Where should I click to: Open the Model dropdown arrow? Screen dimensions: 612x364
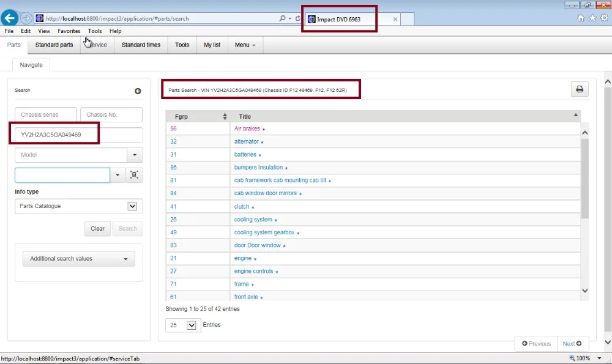(x=135, y=155)
